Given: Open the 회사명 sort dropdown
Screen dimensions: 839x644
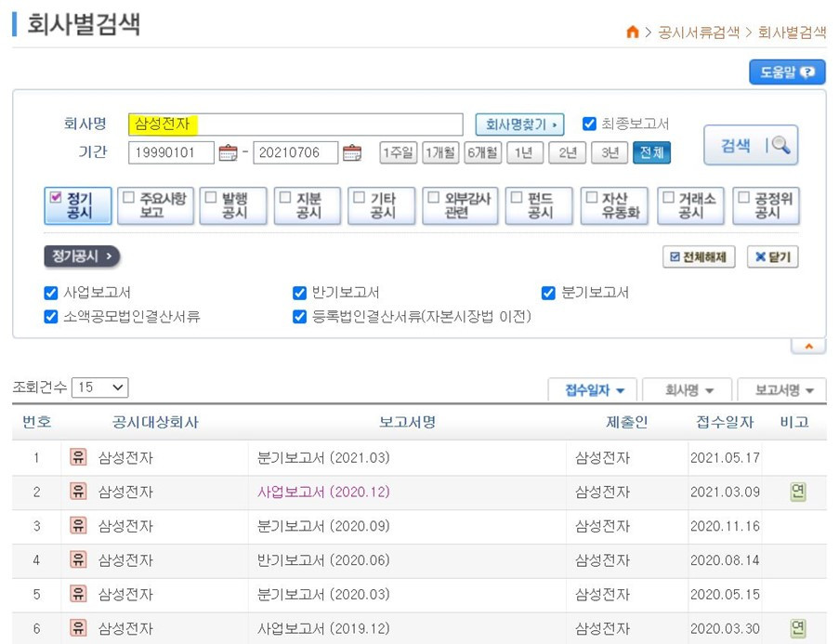Looking at the screenshot, I should pyautogui.click(x=688, y=389).
